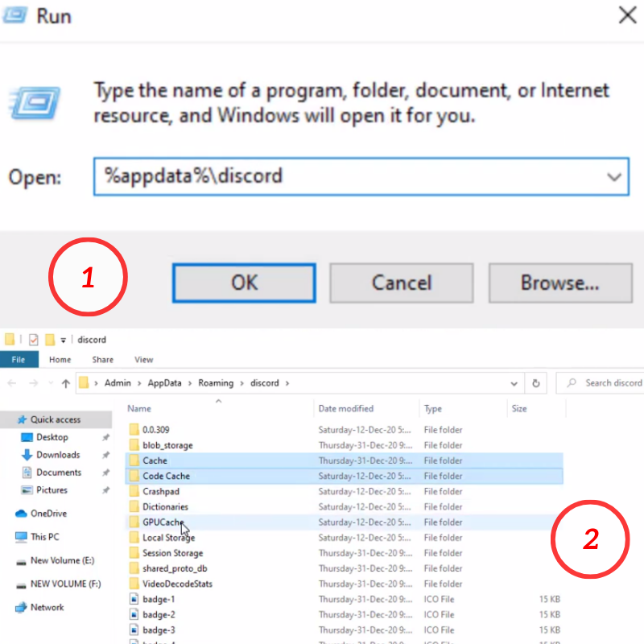Click the properties checkmark icon in title bar
This screenshot has width=644, height=644.
(x=34, y=340)
